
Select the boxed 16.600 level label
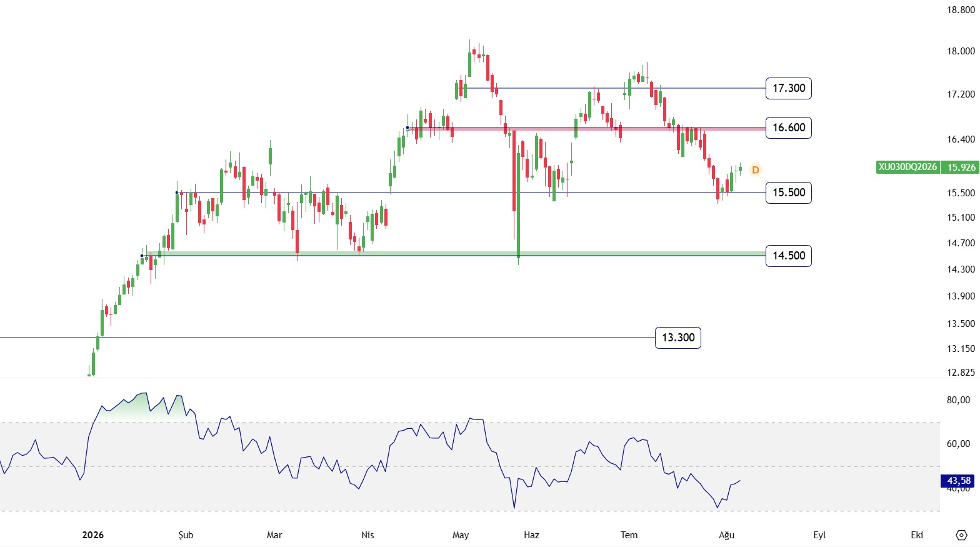789,128
